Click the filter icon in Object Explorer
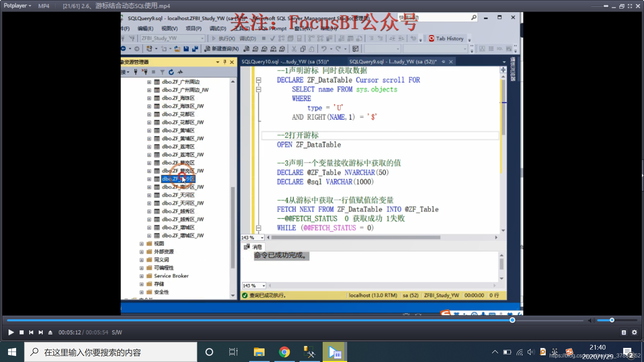 [x=162, y=72]
